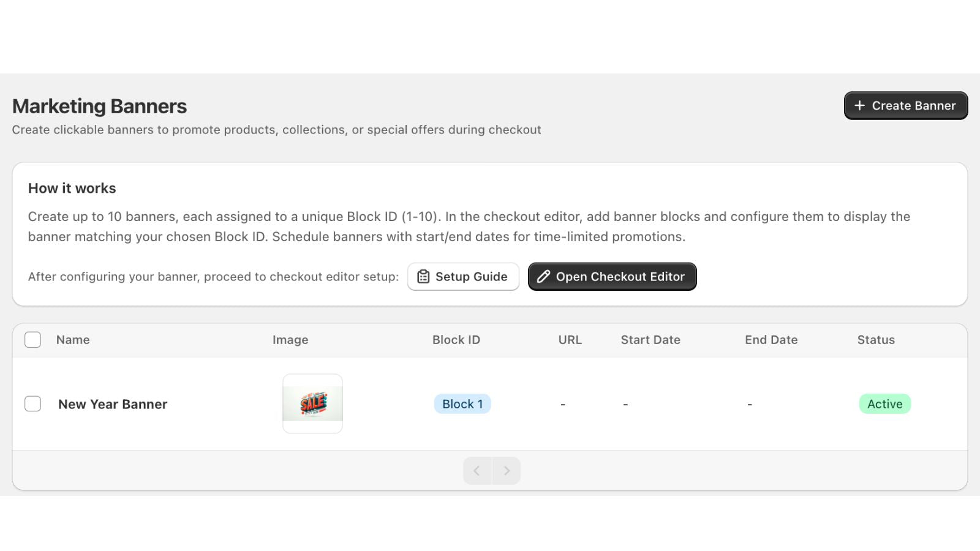This screenshot has height=551, width=980.
Task: Click the clipboard icon in Setup Guide
Action: (x=423, y=276)
